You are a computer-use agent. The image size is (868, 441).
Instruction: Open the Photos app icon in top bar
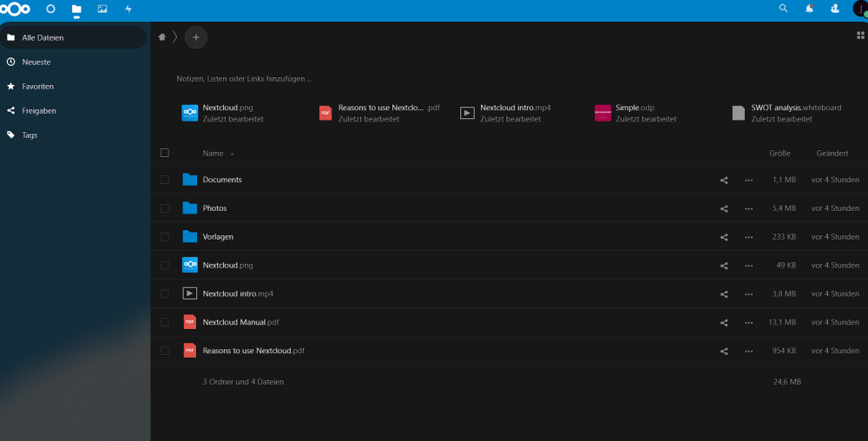coord(102,9)
